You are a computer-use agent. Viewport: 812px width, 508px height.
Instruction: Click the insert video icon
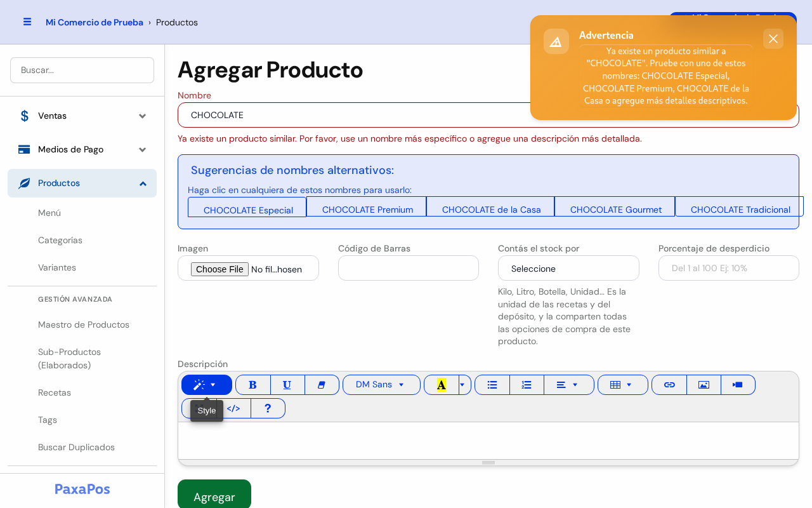pyautogui.click(x=738, y=385)
